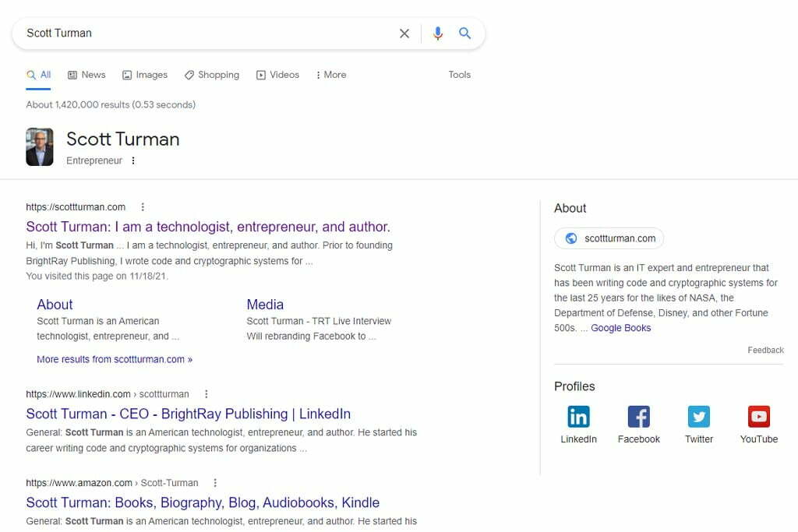Open the Media sitelink
The height and width of the screenshot is (532, 798).
pos(265,305)
